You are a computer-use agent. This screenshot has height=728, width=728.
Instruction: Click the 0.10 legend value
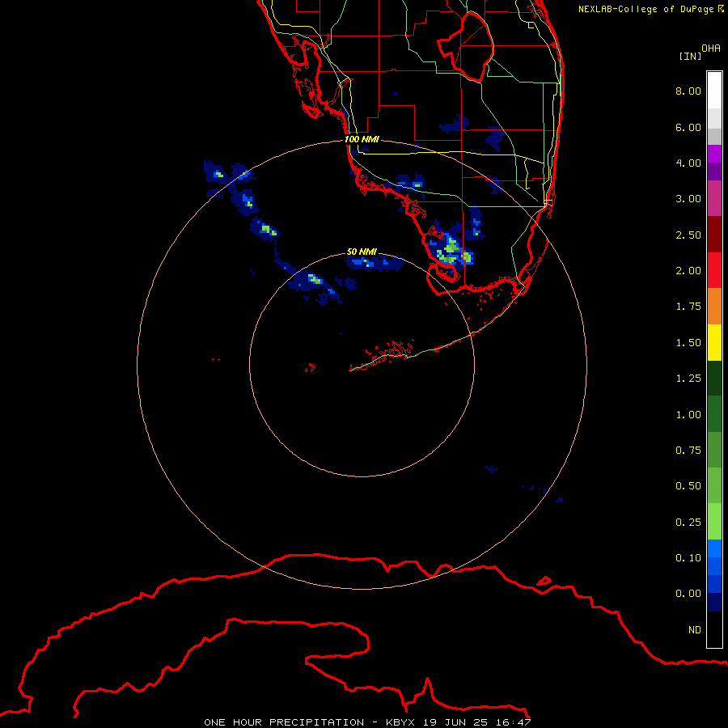[688, 558]
